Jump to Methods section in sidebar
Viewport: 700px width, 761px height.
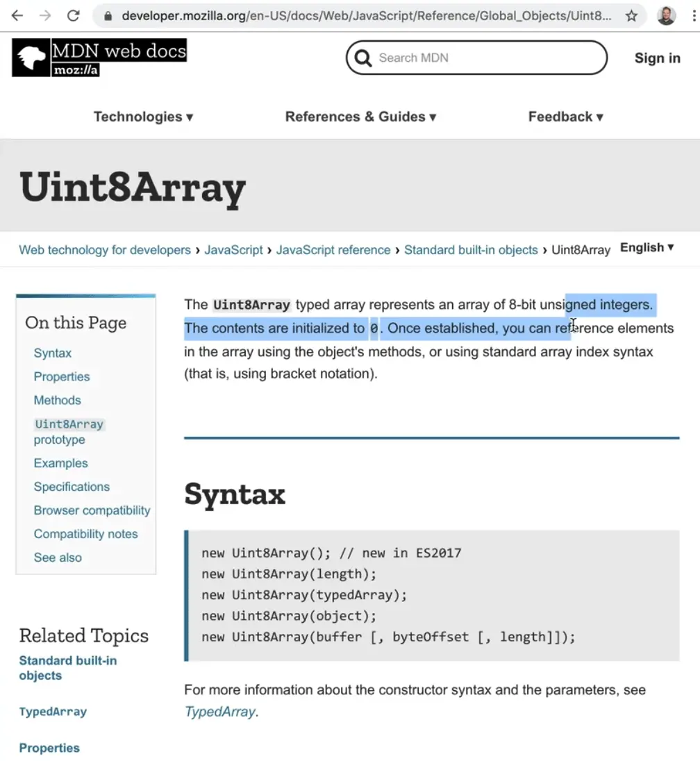point(57,400)
